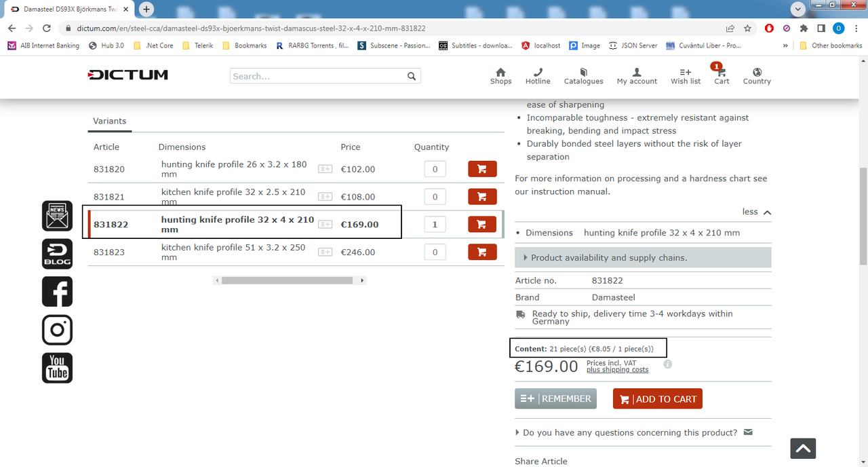Screen dimensions: 868x467
Task: Open the Instagram sidebar icon
Action: [x=57, y=330]
